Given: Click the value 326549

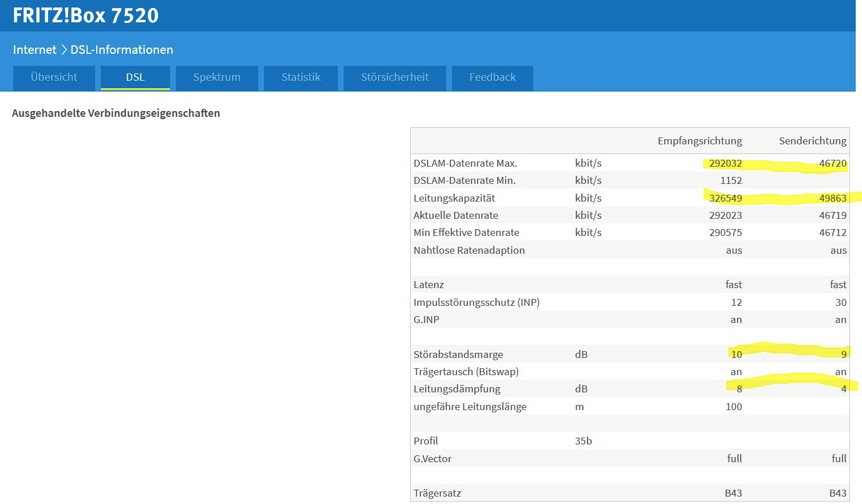Looking at the screenshot, I should (x=725, y=198).
